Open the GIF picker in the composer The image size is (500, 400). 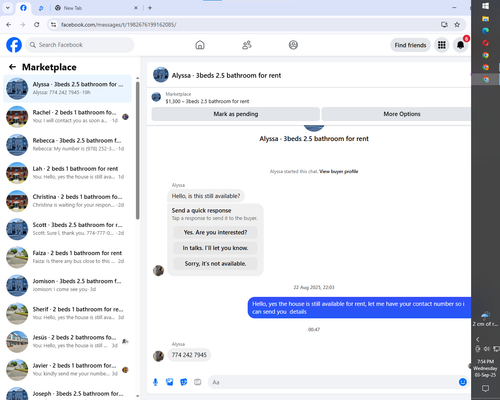pyautogui.click(x=198, y=382)
